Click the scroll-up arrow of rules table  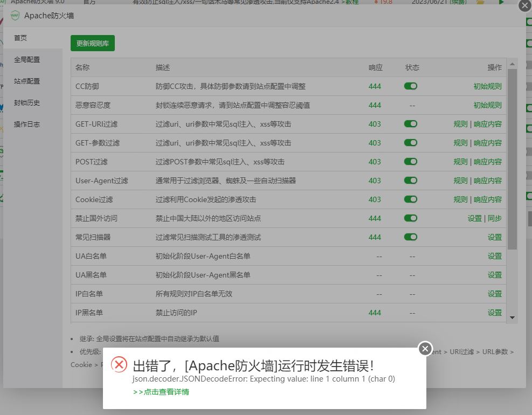click(512, 64)
